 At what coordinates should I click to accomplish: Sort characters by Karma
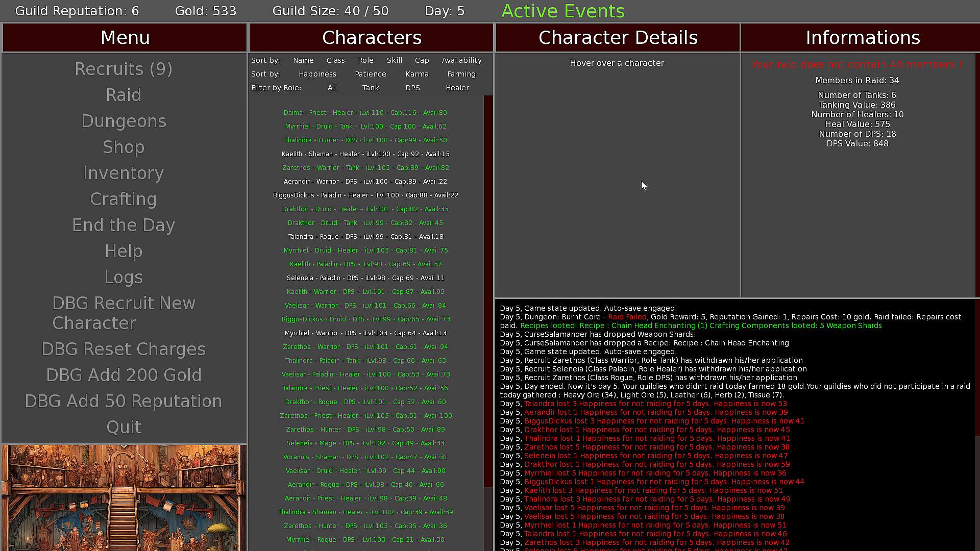(416, 74)
